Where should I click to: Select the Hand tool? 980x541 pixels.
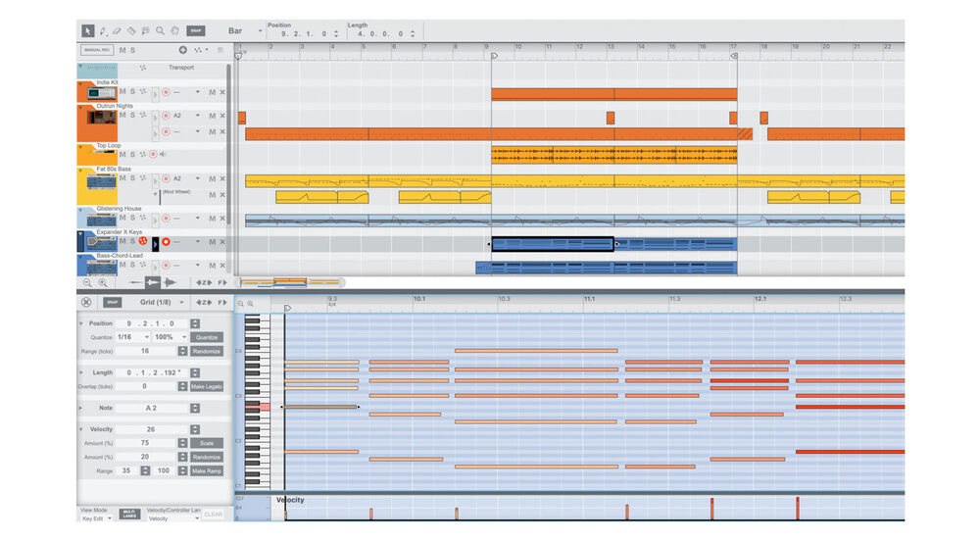click(174, 31)
